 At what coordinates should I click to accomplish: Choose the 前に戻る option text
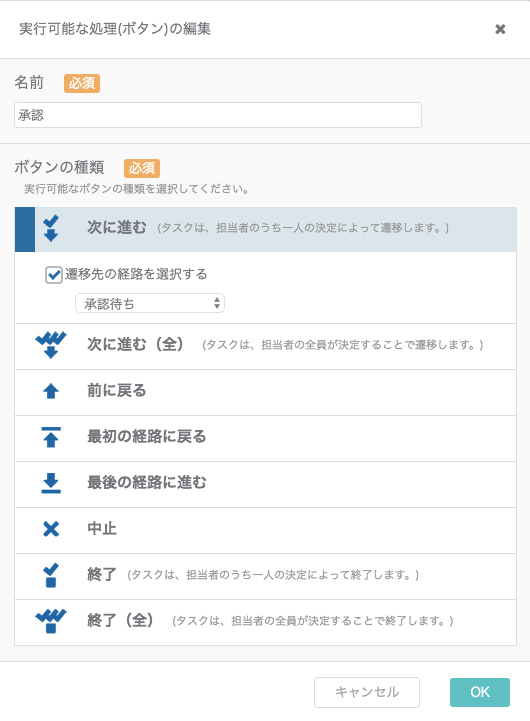(117, 390)
